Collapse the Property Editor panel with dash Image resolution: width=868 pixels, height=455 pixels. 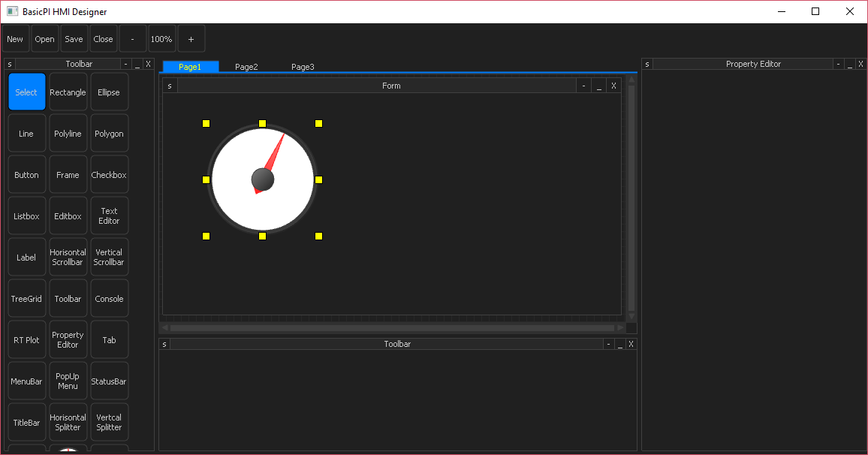(838, 65)
